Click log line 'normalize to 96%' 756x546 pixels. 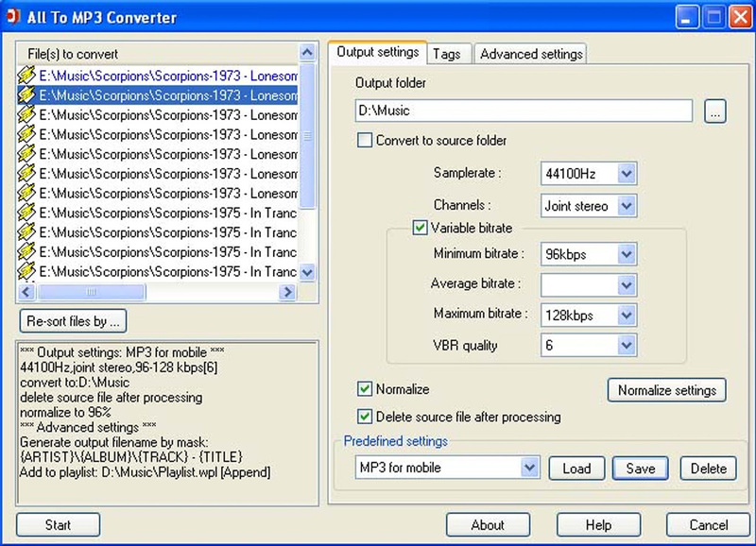point(65,412)
